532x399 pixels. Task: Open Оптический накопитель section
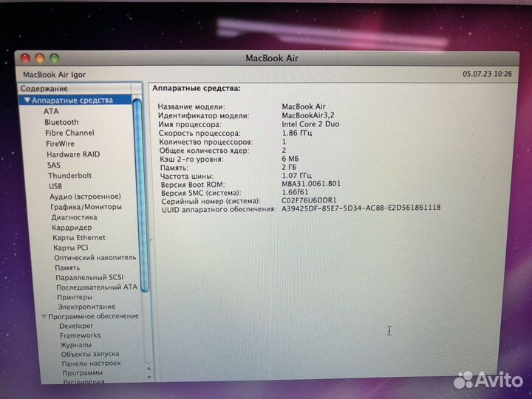click(95, 258)
